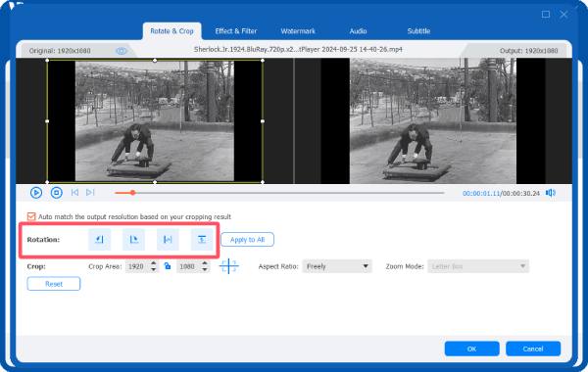Click the right-middle crop handle
The height and width of the screenshot is (372, 588).
pyautogui.click(x=262, y=121)
